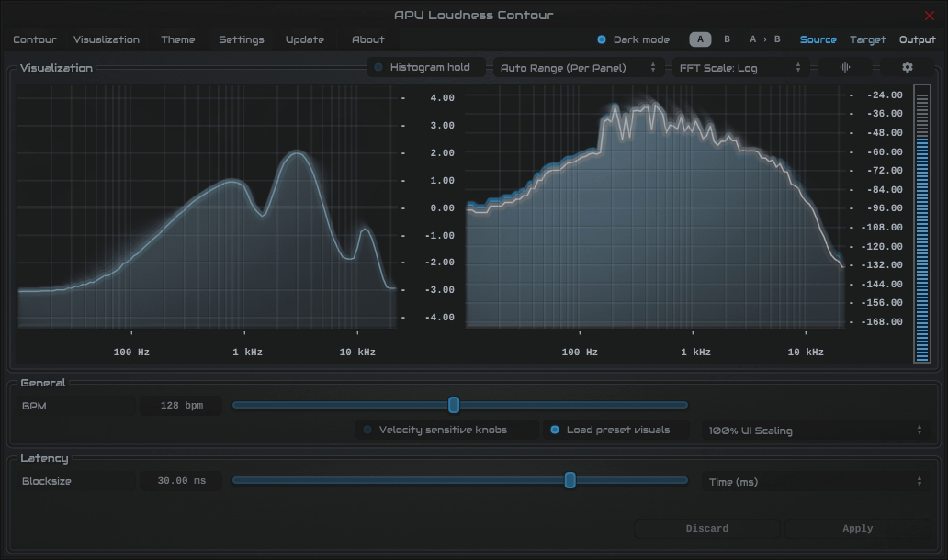
Task: Click the 0.00 gain axis label
Action: 442,207
